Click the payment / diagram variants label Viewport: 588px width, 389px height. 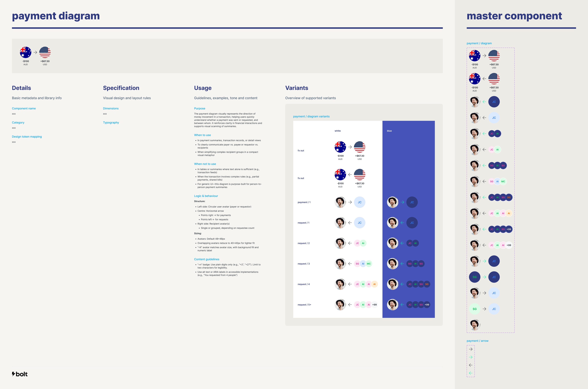coord(311,116)
